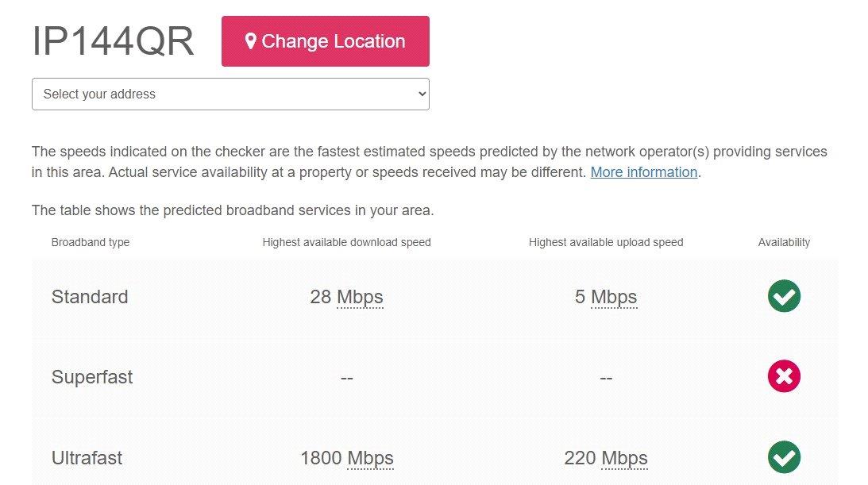This screenshot has height=485, width=868.
Task: Click Mbps abbreviation beside 5 upload speed
Action: tap(614, 297)
